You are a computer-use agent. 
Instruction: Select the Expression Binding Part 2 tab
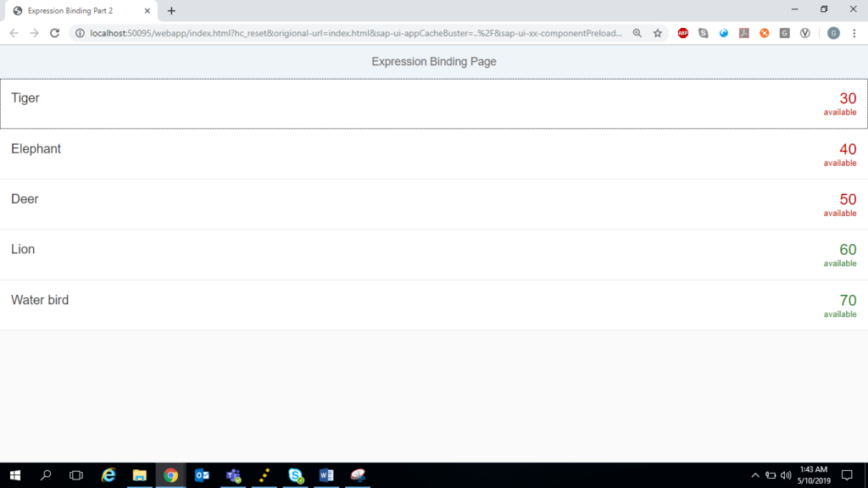pyautogui.click(x=81, y=10)
